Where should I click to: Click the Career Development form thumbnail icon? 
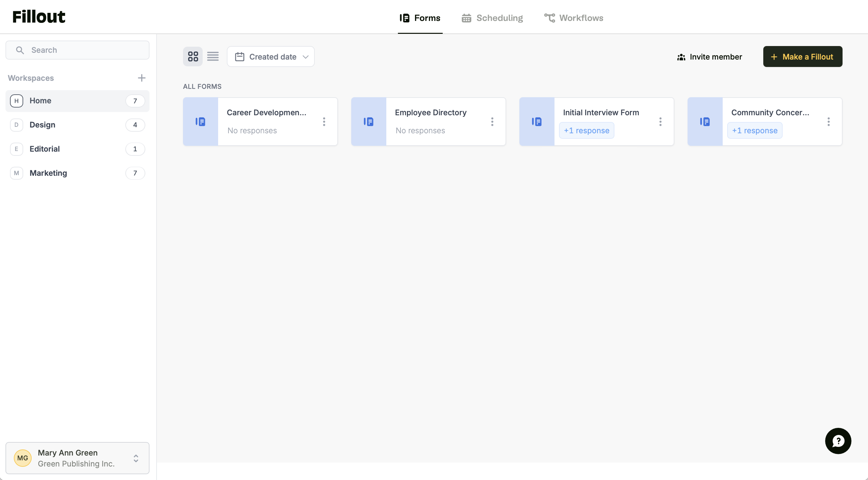pyautogui.click(x=200, y=121)
